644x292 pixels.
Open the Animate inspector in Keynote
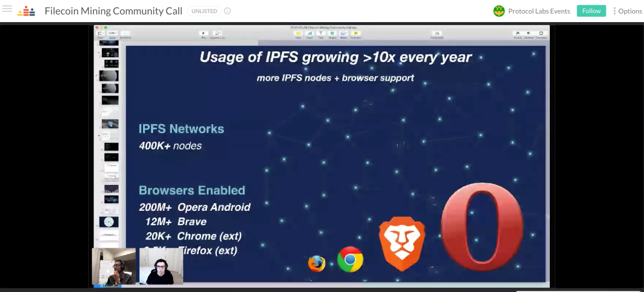point(528,34)
